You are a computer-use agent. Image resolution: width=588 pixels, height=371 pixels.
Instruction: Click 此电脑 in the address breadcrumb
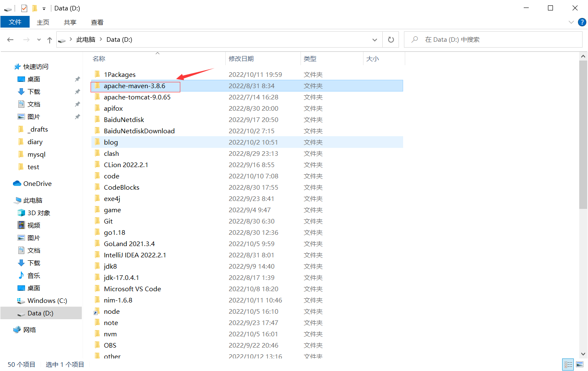click(x=86, y=40)
